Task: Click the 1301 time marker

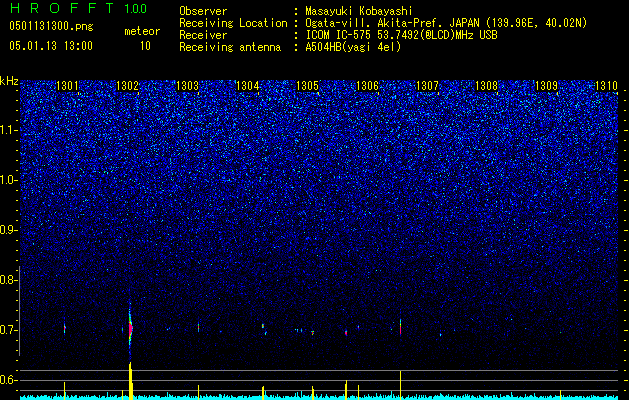Action: pos(67,85)
